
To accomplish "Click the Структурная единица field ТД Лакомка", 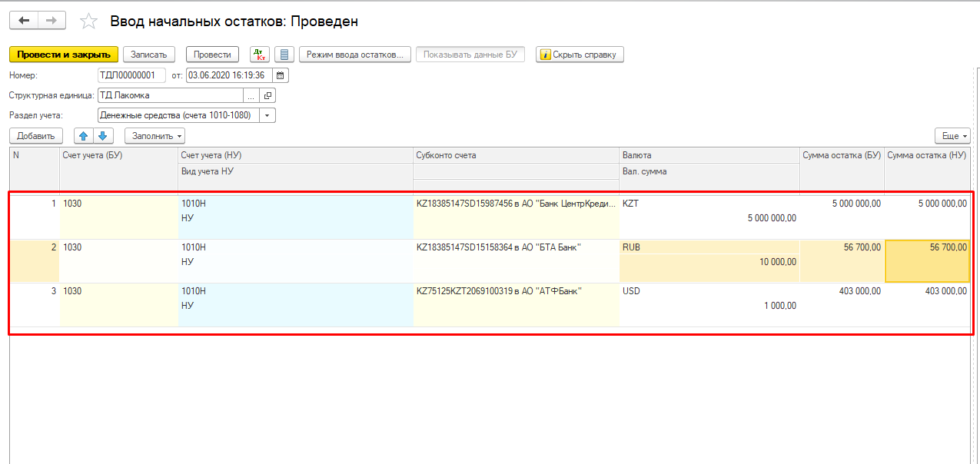I will (171, 96).
